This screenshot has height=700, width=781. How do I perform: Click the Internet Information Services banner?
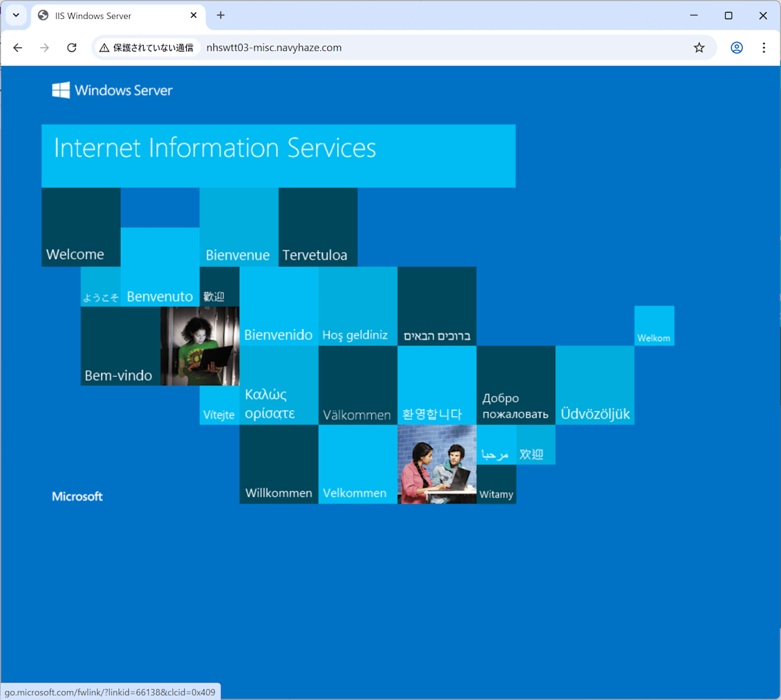tap(279, 156)
